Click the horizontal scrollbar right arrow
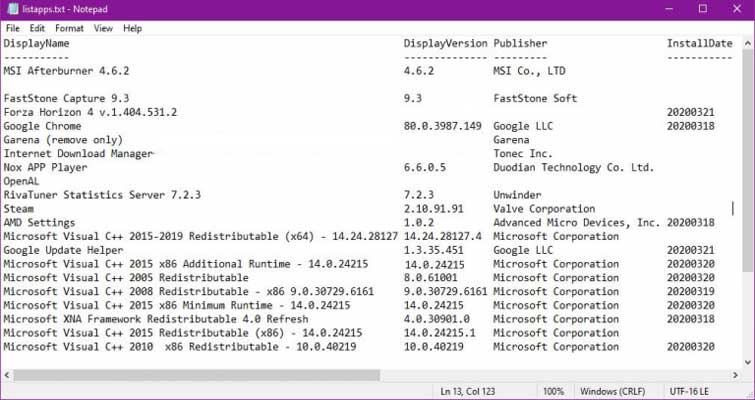This screenshot has height=400, width=755. coord(735,374)
